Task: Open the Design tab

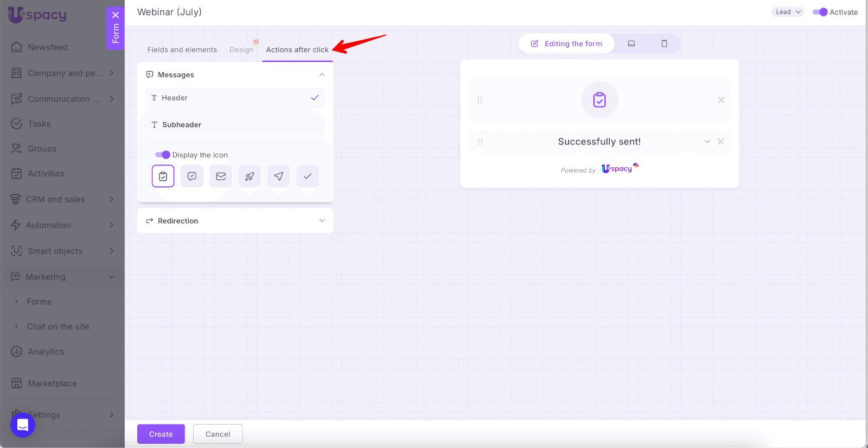Action: (x=241, y=49)
